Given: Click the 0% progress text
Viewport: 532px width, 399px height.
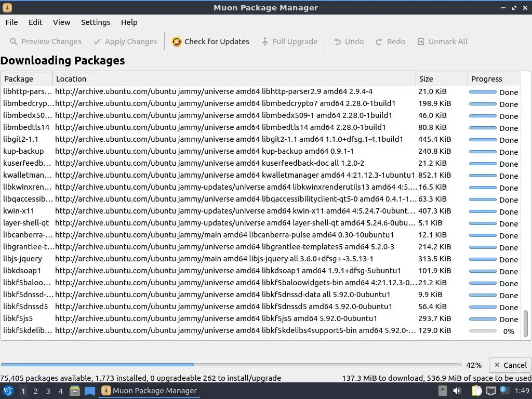Looking at the screenshot, I should tap(508, 331).
